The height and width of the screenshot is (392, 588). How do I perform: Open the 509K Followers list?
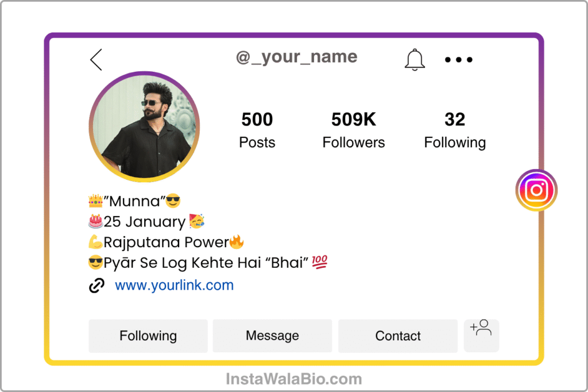pos(354,130)
